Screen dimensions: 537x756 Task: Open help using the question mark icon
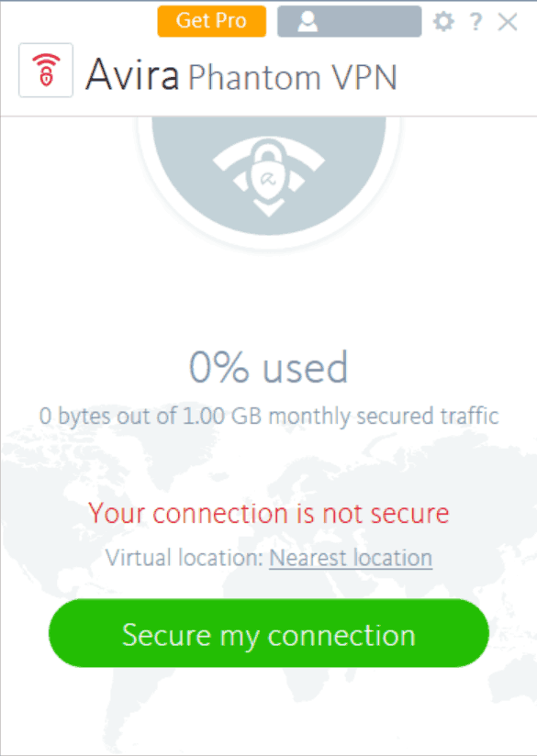point(475,20)
